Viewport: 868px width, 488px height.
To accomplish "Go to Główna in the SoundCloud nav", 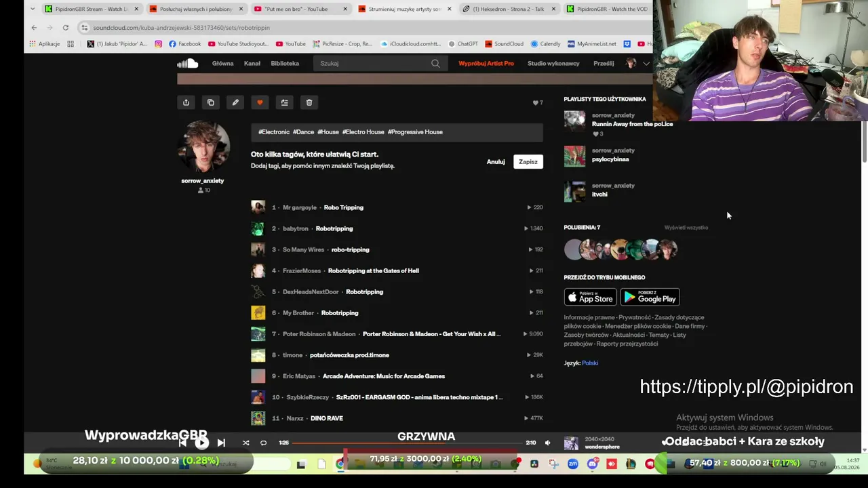I will 222,63.
